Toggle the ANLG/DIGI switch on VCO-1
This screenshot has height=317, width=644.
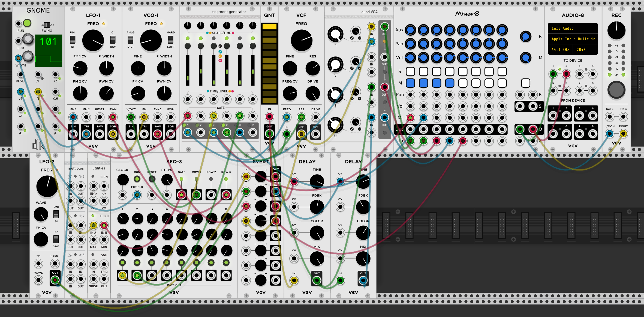click(130, 39)
